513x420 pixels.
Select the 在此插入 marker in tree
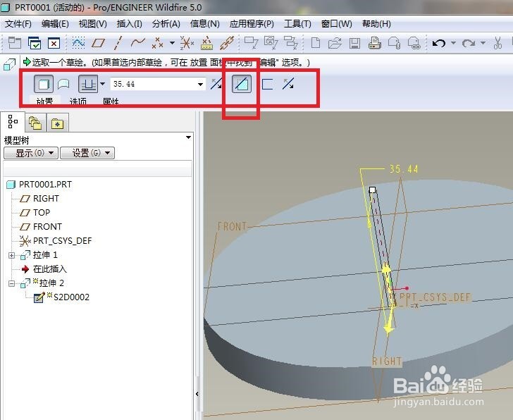(50, 269)
